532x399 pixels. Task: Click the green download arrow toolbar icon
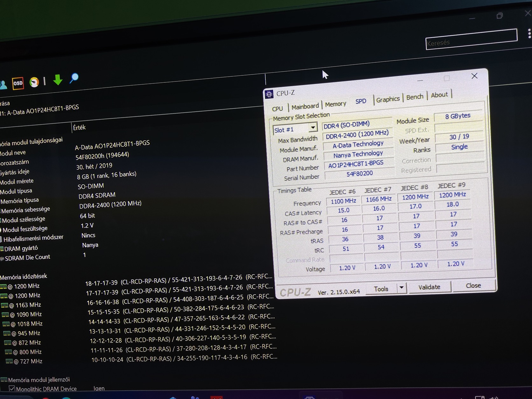58,80
